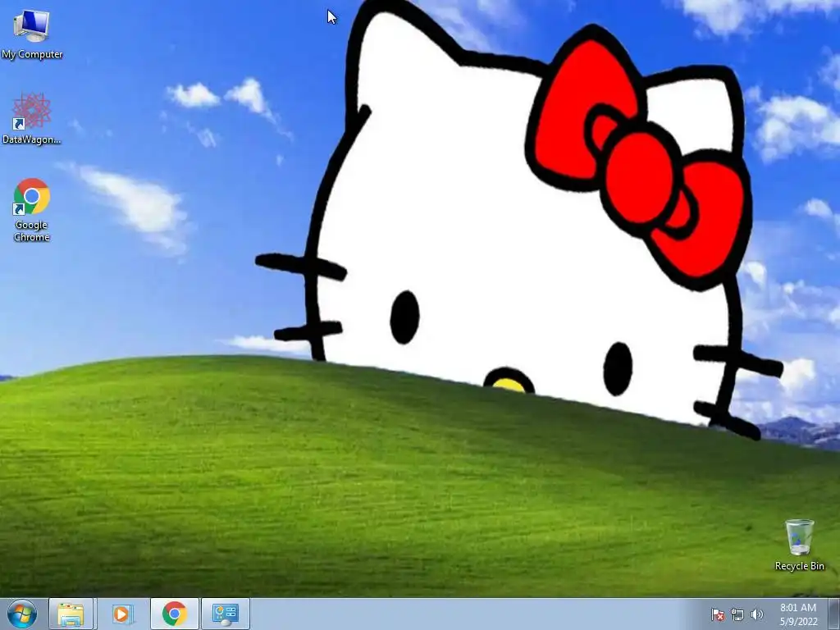Open the Windows Start menu orb
Image resolution: width=840 pixels, height=630 pixels.
click(22, 614)
